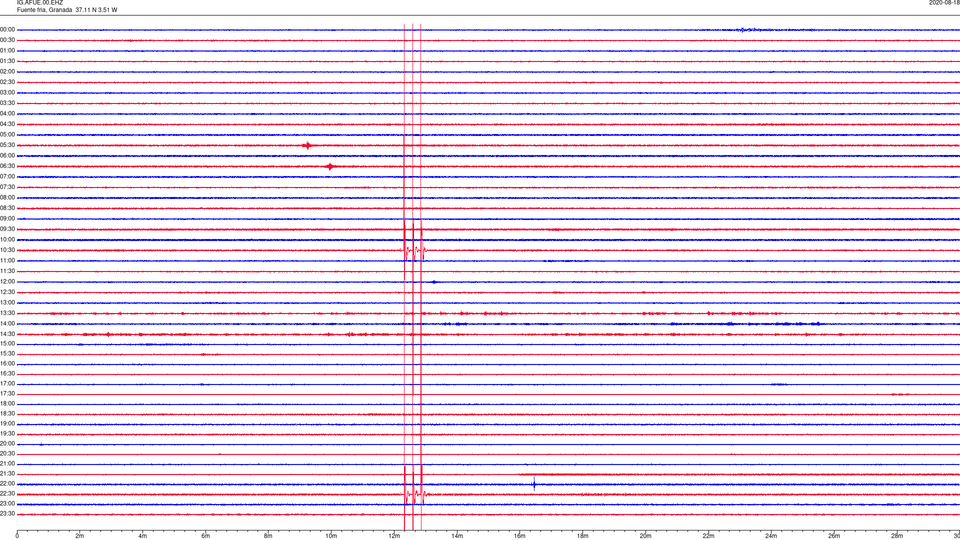Select the 22:30 row label

7,494
